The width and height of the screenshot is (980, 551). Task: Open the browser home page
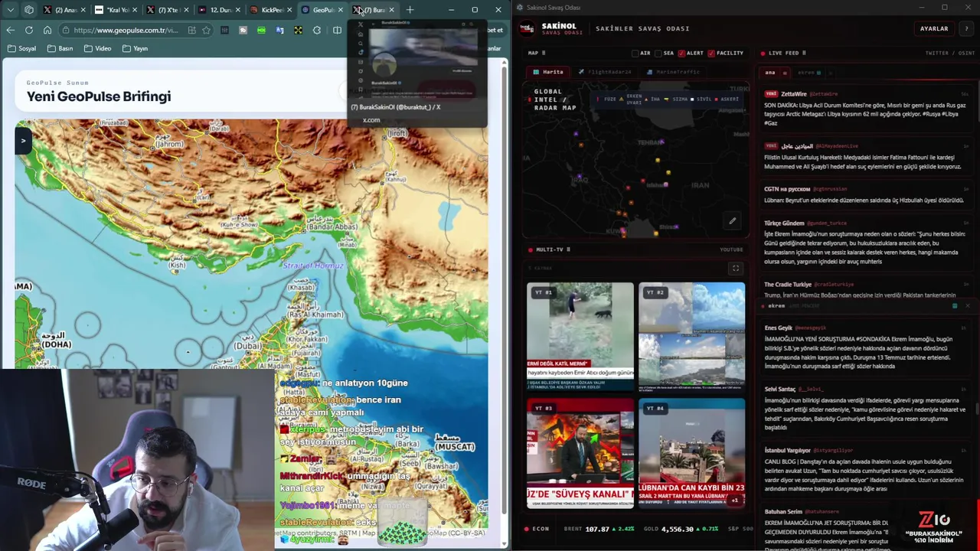pyautogui.click(x=47, y=30)
